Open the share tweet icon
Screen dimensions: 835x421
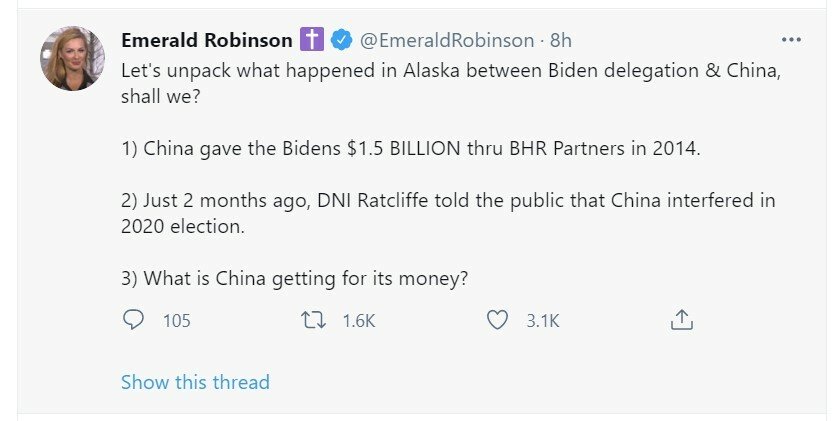point(681,320)
